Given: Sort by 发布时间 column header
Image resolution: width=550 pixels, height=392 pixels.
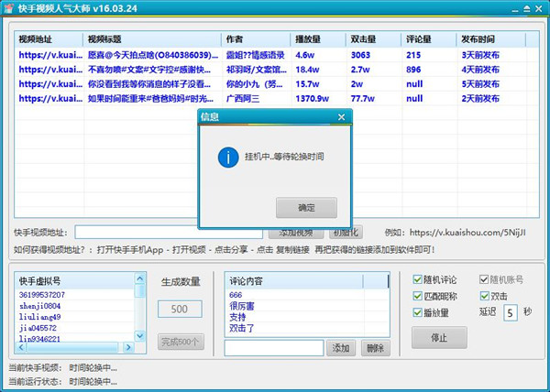Looking at the screenshot, I should pos(491,39).
